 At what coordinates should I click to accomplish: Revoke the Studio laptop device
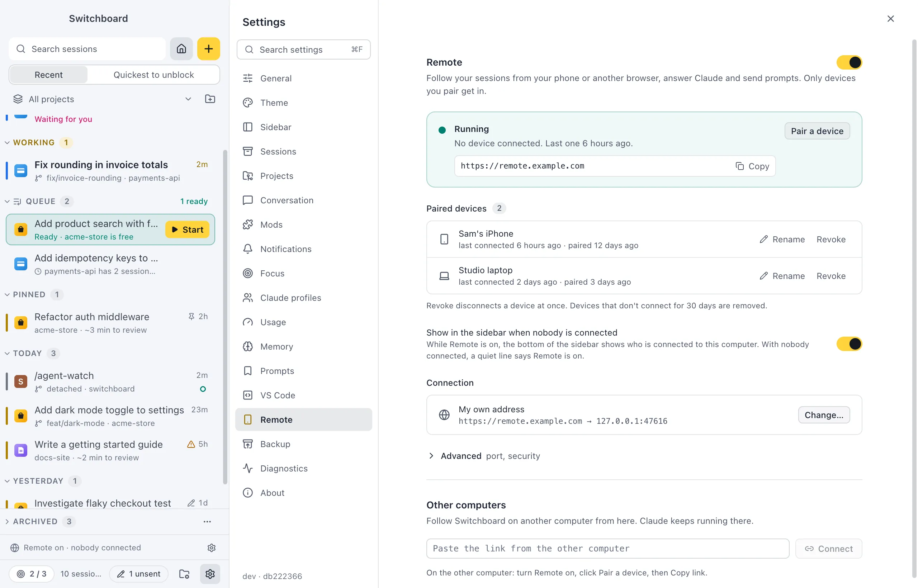(x=831, y=276)
